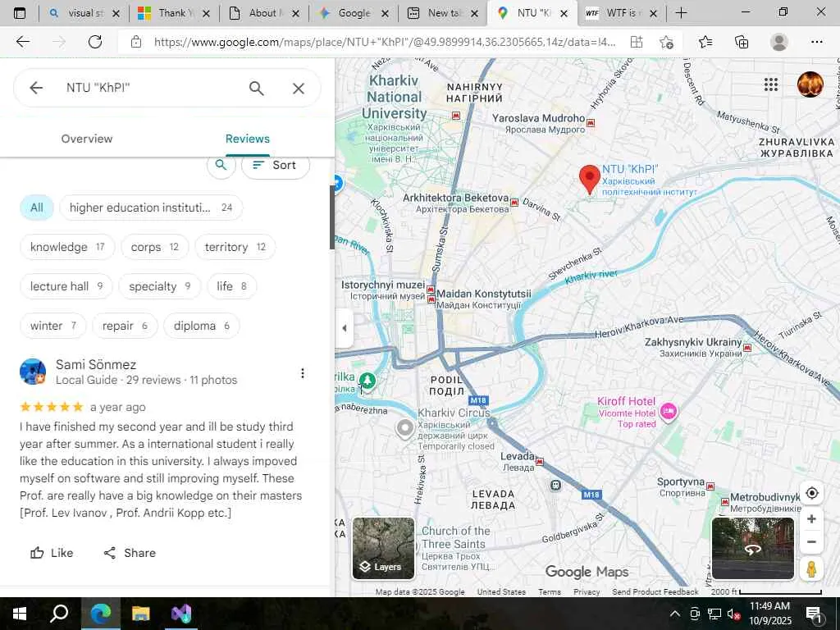
Task: Filter reviews by winter topic
Action: point(53,326)
